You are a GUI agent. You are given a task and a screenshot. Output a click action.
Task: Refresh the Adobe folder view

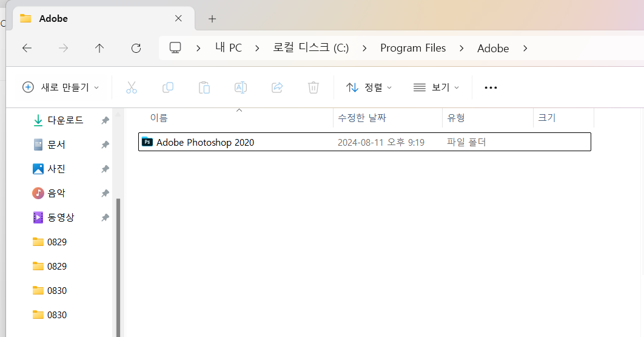click(x=136, y=48)
